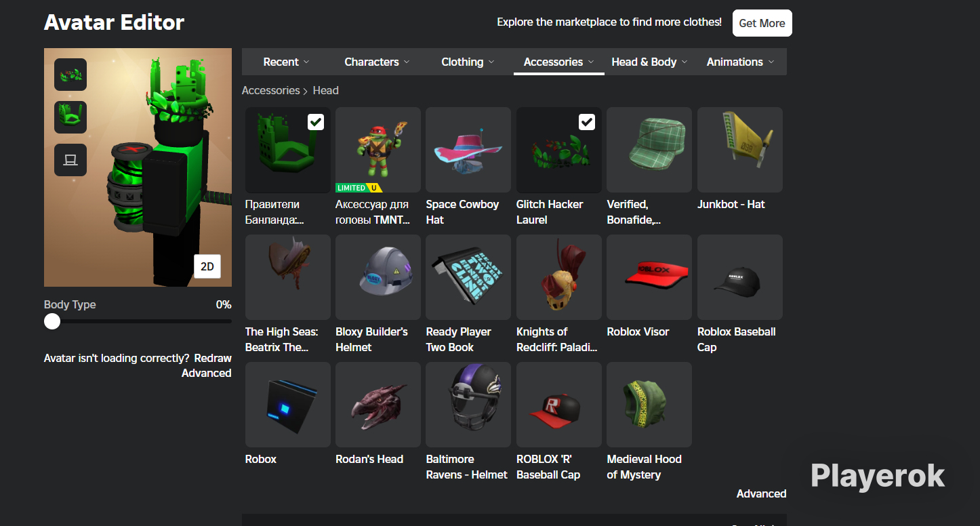Equip the Robox head item
980x526 pixels.
click(288, 405)
